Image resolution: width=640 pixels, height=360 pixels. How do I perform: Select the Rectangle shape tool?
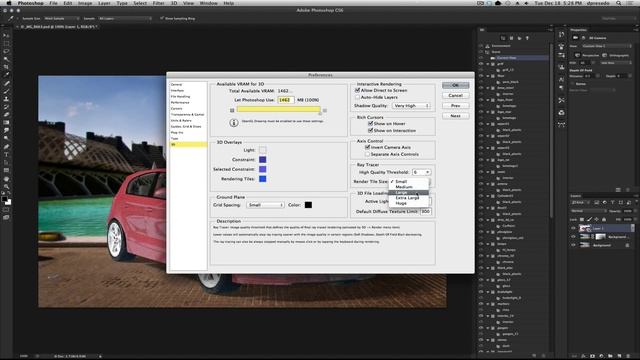pyautogui.click(x=6, y=170)
